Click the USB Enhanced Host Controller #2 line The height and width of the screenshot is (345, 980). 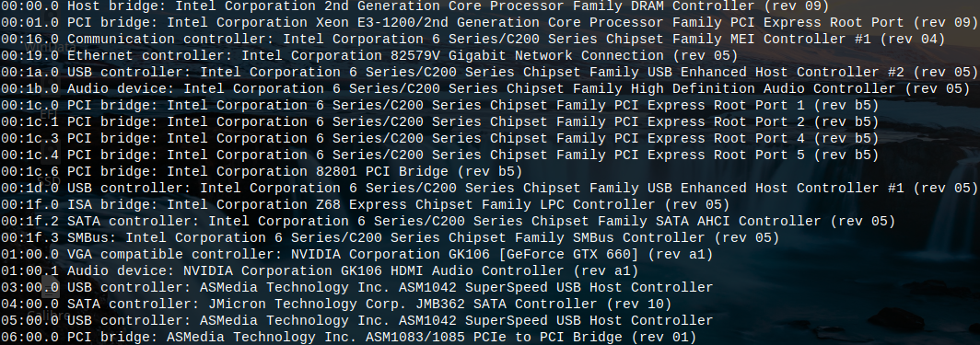[489, 73]
